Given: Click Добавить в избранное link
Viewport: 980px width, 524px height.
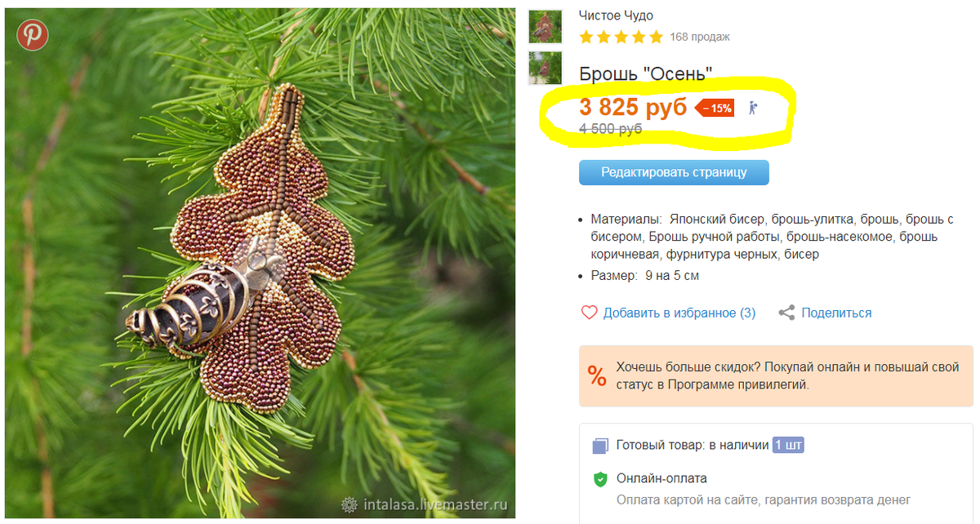Looking at the screenshot, I should click(679, 313).
